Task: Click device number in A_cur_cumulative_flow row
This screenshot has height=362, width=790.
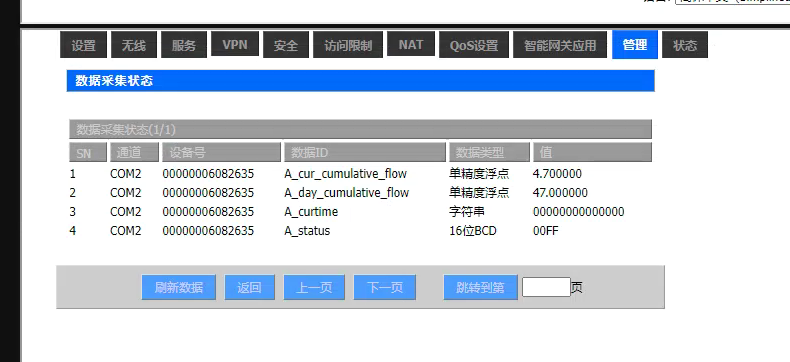Action: coord(208,174)
